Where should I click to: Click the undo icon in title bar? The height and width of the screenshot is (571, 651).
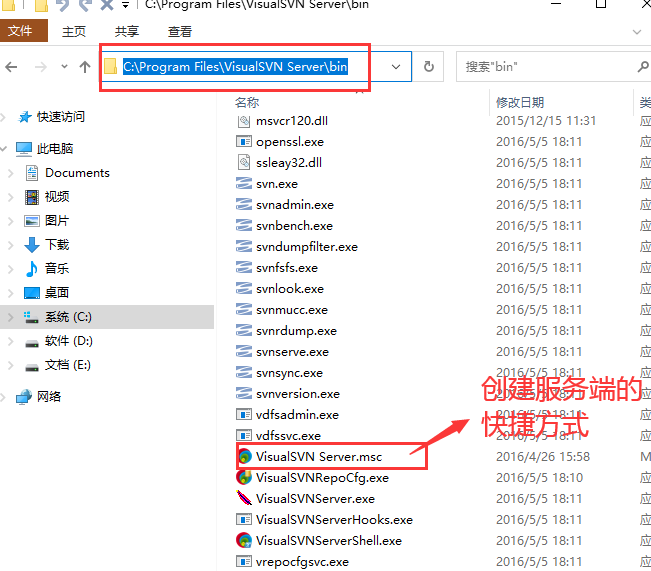pyautogui.click(x=62, y=5)
